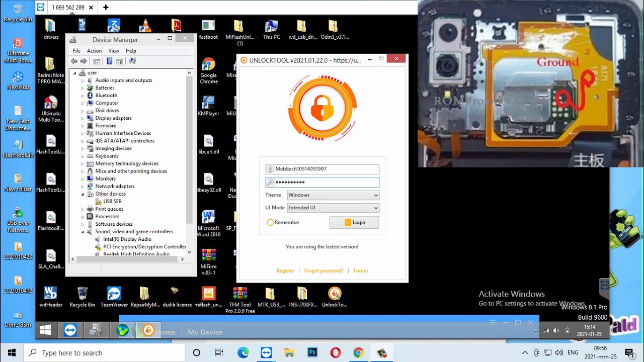Expand Display adapters node
644x362 pixels.
[83, 118]
